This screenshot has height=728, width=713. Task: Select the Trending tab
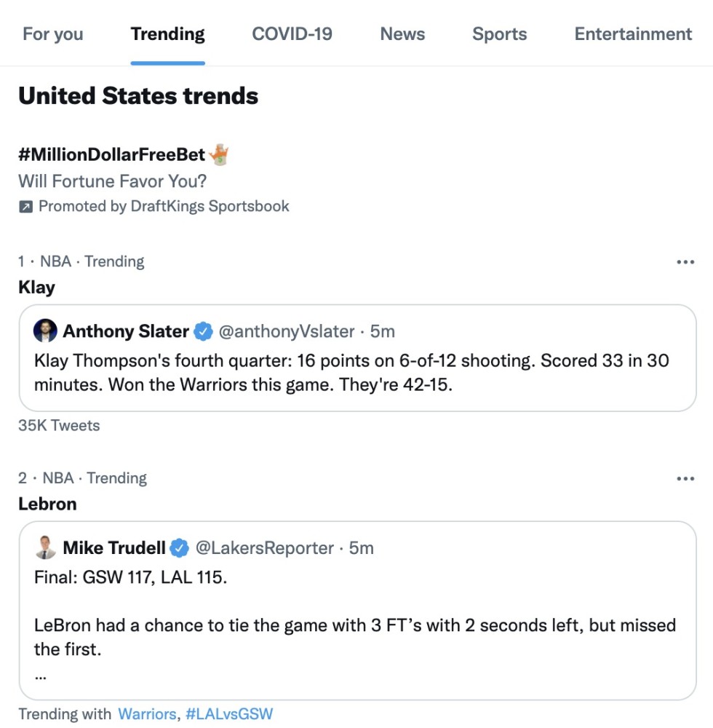(x=168, y=34)
